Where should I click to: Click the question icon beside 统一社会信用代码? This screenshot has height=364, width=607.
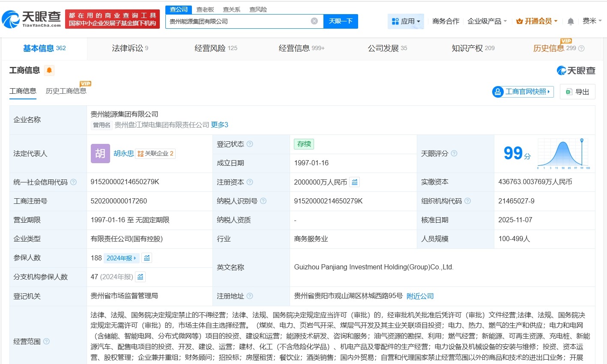73,182
